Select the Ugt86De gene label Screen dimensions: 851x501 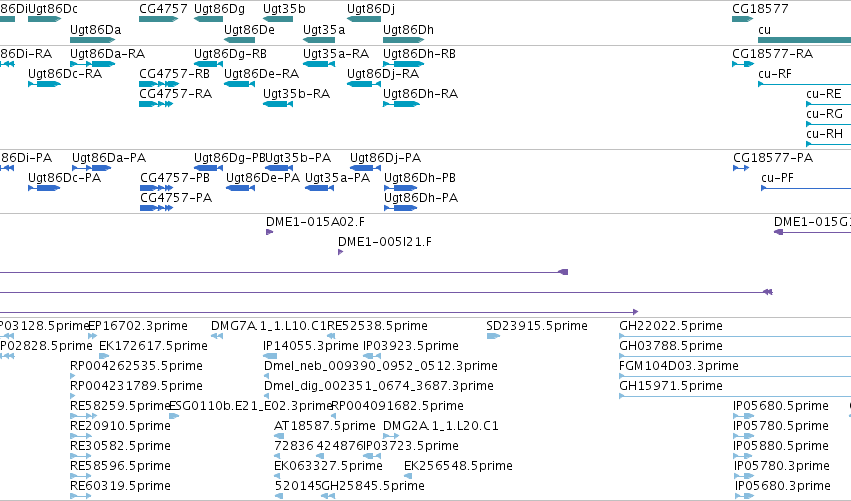pos(250,29)
